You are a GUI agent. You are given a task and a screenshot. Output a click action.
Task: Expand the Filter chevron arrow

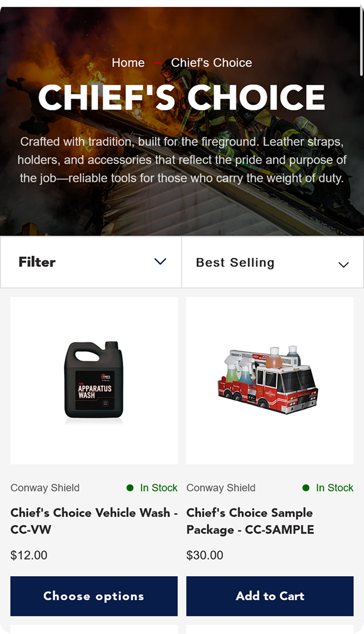[x=161, y=261]
